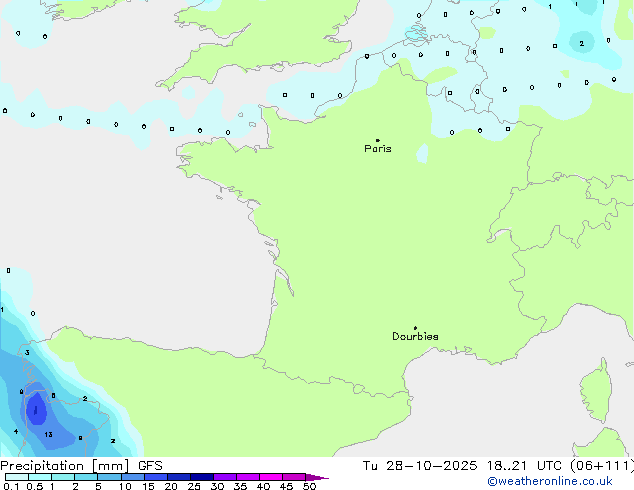
Task: Click the GFS model name label
Action: (150, 466)
